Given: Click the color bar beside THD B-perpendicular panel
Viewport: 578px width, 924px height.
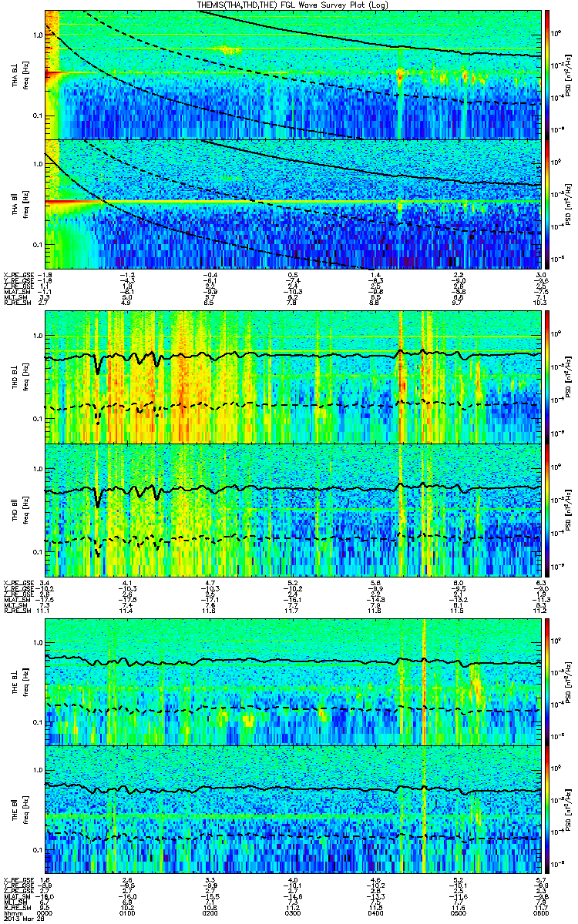Looking at the screenshot, I should (547, 377).
